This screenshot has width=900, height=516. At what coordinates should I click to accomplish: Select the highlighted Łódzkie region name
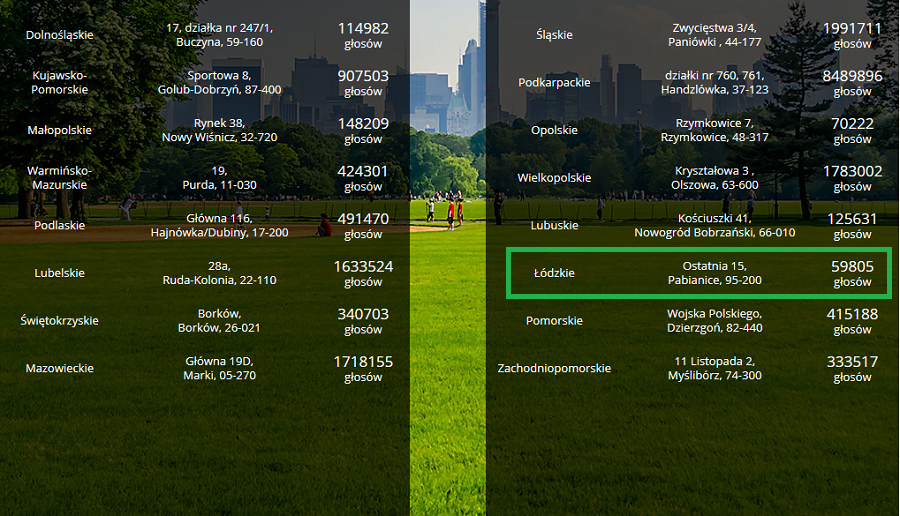pos(554,273)
